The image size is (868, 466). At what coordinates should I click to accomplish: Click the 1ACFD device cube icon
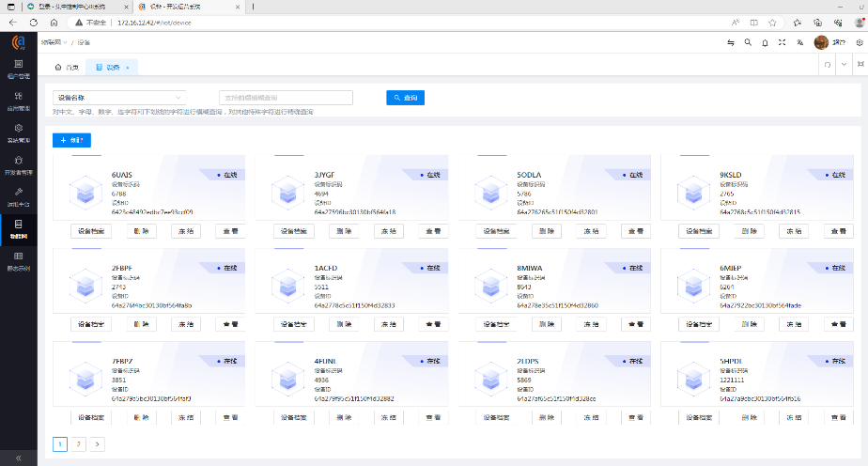[x=287, y=286]
